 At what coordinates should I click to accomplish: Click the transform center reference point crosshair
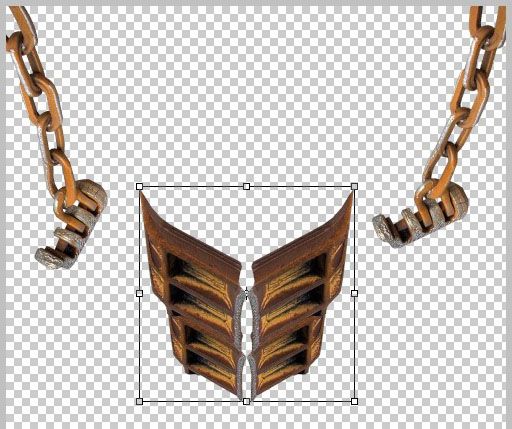coord(246,293)
